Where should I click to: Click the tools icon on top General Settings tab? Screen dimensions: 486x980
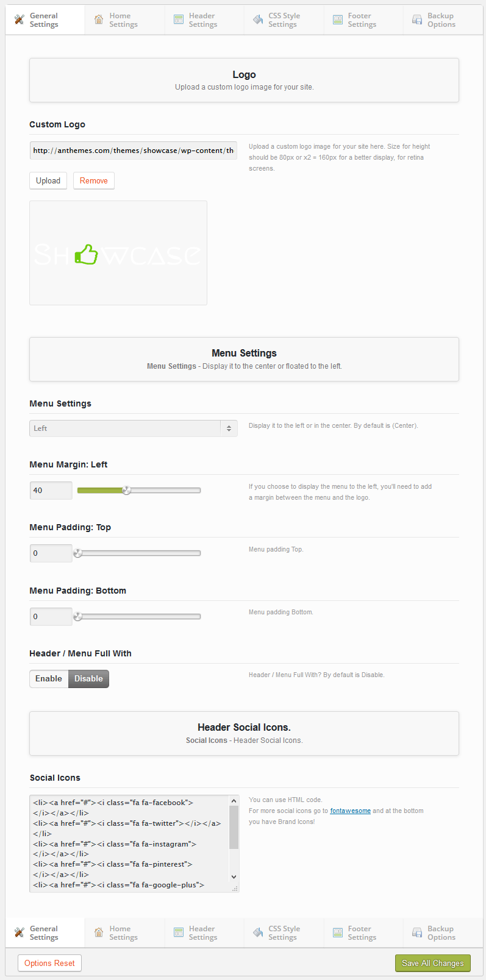click(20, 20)
